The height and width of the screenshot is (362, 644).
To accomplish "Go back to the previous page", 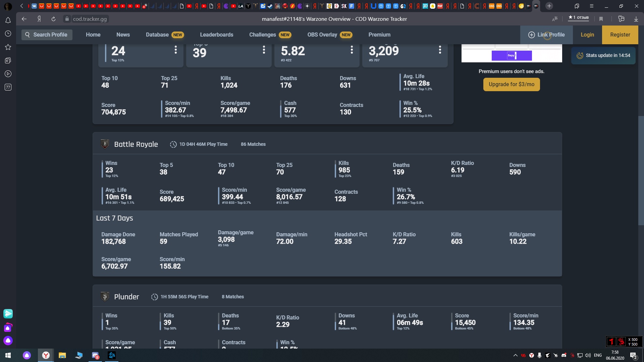I will 24,19.
